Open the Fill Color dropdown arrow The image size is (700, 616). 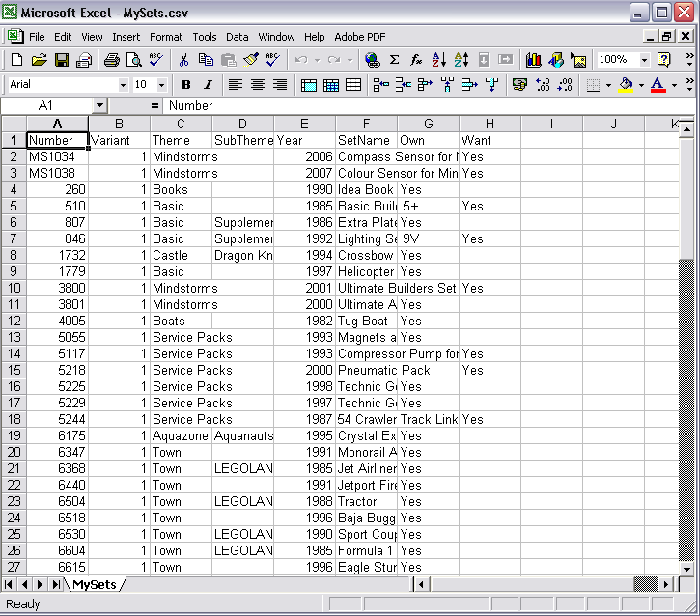tap(641, 85)
